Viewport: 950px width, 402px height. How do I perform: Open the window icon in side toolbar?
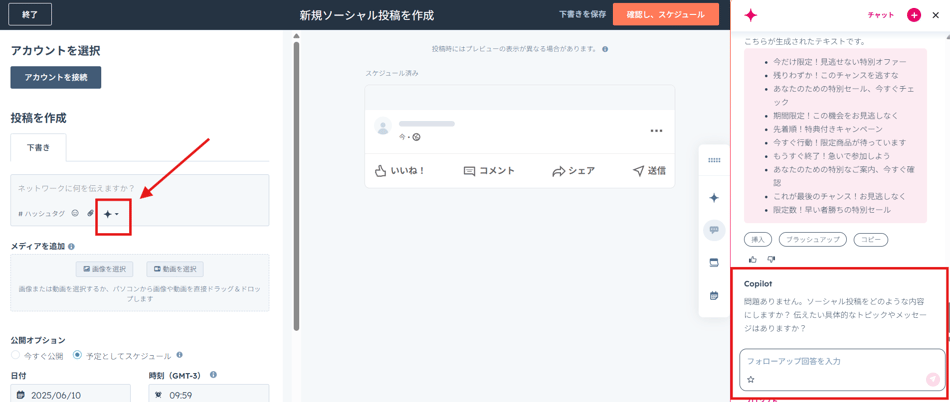[x=714, y=263]
